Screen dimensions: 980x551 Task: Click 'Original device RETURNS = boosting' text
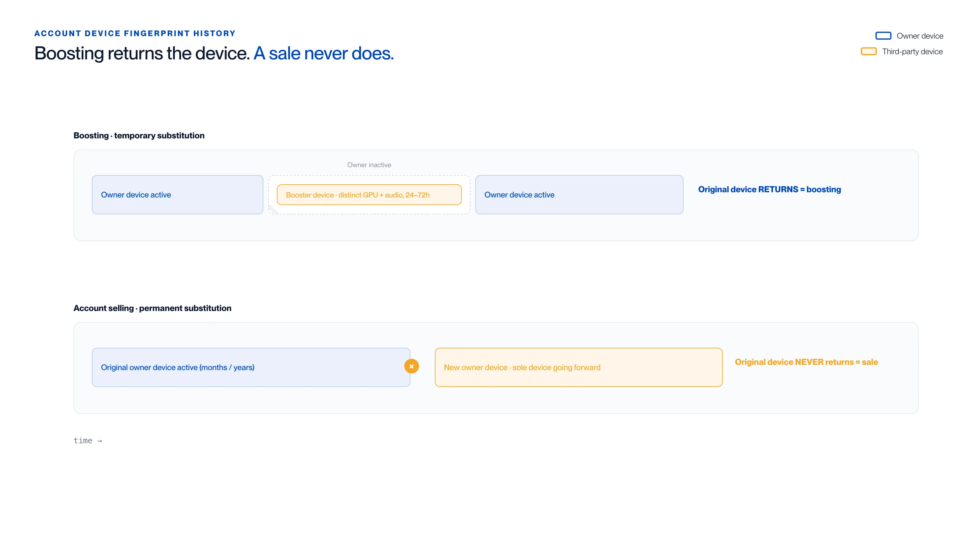(769, 189)
